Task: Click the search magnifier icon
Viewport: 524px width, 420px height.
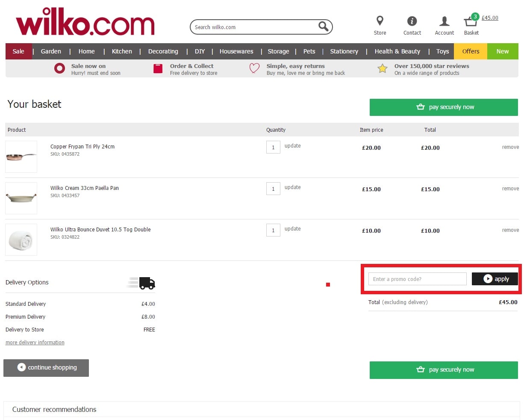Action: pos(324,27)
